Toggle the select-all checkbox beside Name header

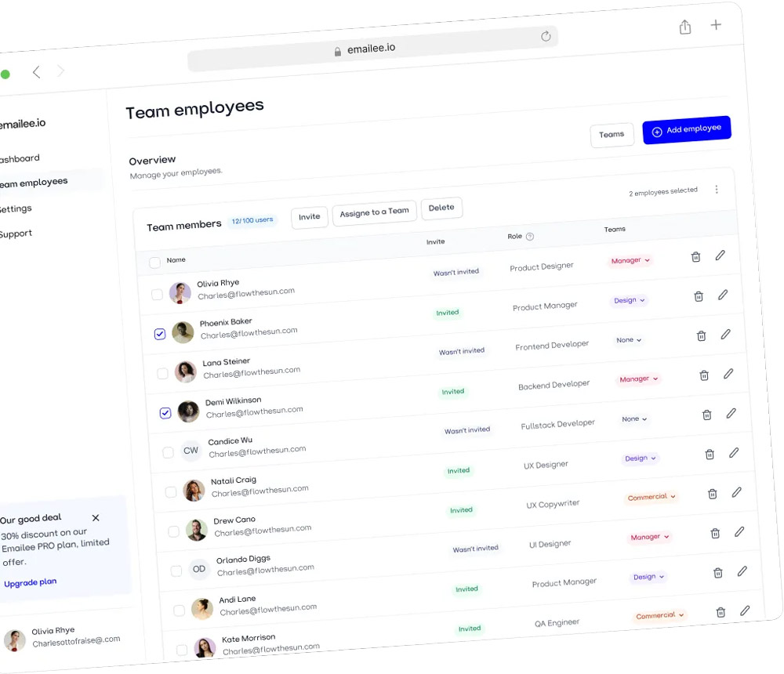pos(155,262)
